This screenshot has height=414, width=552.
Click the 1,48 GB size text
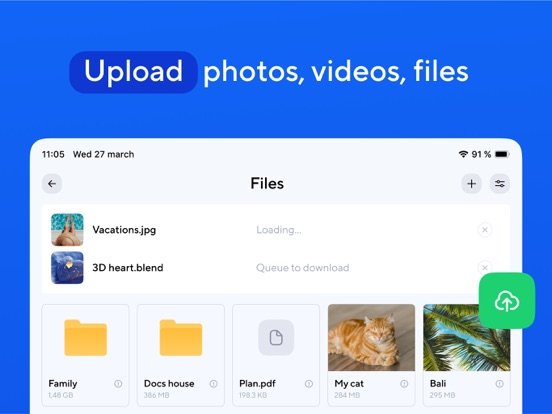pyautogui.click(x=61, y=395)
